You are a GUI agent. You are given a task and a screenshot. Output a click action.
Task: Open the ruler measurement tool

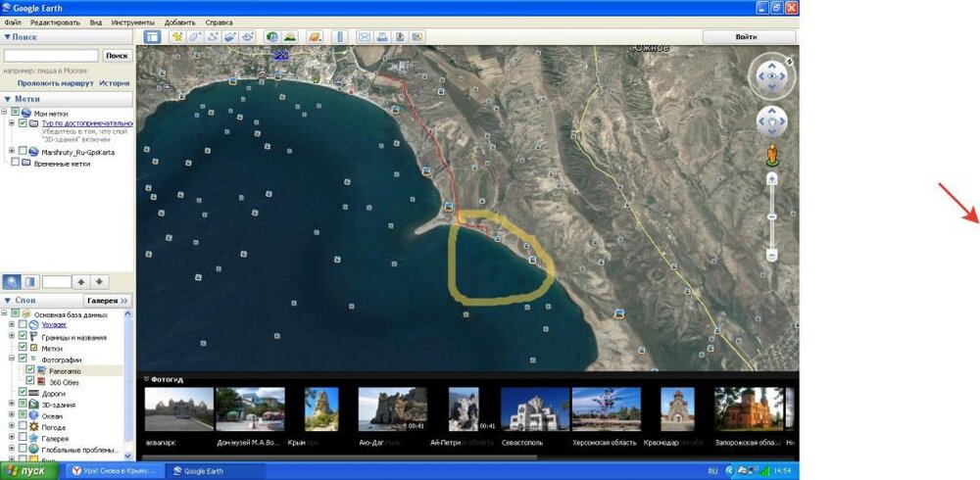click(340, 37)
